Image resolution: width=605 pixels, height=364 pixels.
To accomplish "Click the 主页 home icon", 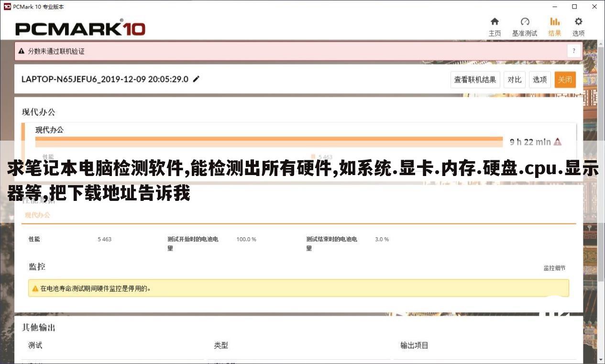I will coord(495,22).
